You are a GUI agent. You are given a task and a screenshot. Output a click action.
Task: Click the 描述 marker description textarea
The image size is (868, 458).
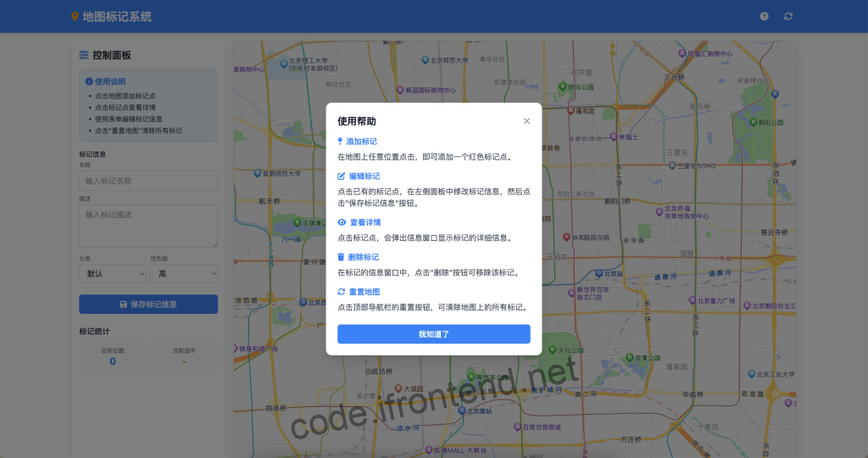[x=148, y=226]
